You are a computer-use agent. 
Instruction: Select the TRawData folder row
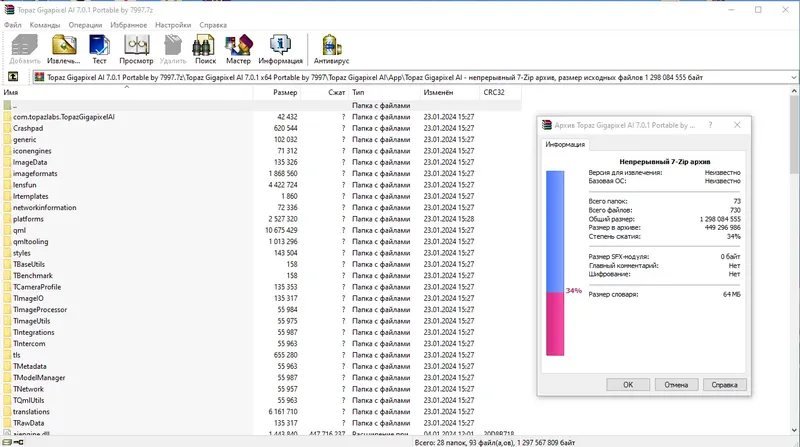261,423
